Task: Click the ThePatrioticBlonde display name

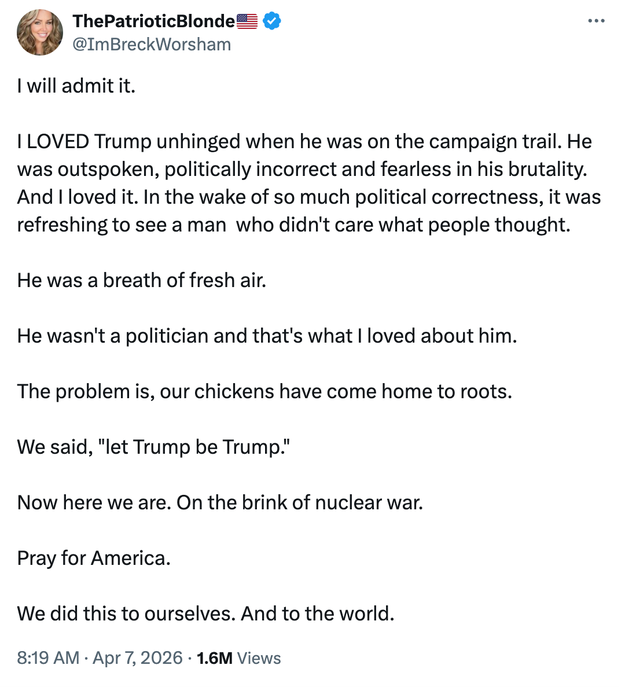Action: 154,22
